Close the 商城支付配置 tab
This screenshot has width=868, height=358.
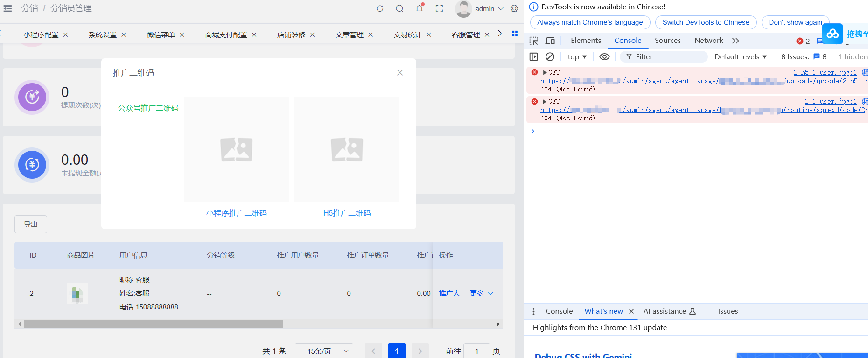(254, 35)
